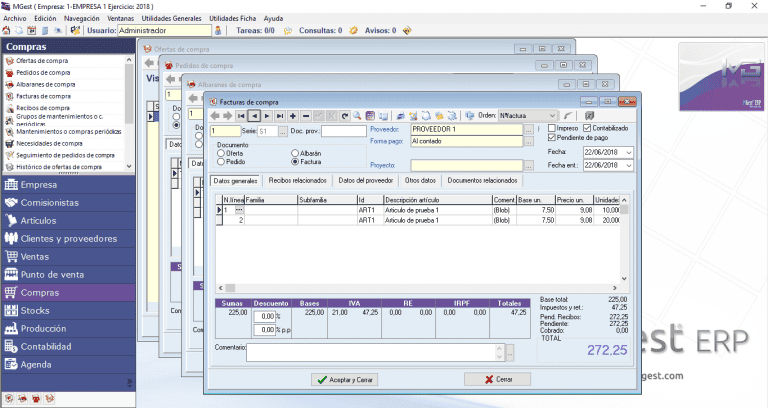Click the forward arrow in Facturas de compra

point(227,116)
